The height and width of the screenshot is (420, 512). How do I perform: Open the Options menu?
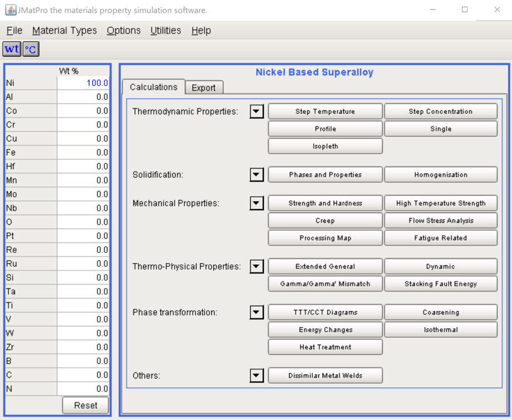click(x=124, y=31)
